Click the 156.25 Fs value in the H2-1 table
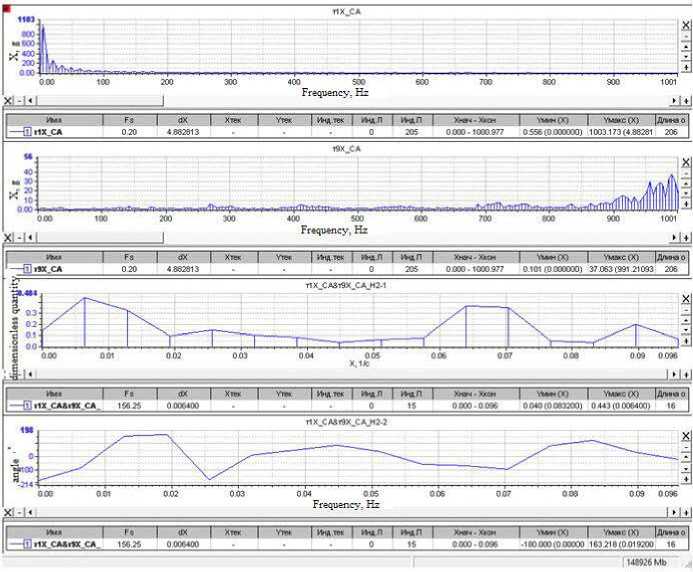Image resolution: width=693 pixels, height=572 pixels. (129, 405)
